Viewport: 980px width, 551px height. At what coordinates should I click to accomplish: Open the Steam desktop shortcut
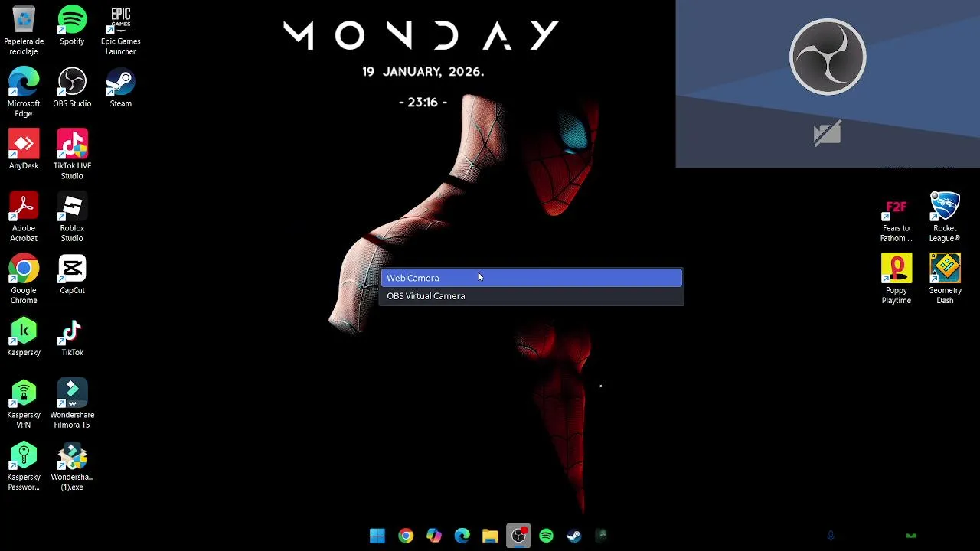coord(120,88)
